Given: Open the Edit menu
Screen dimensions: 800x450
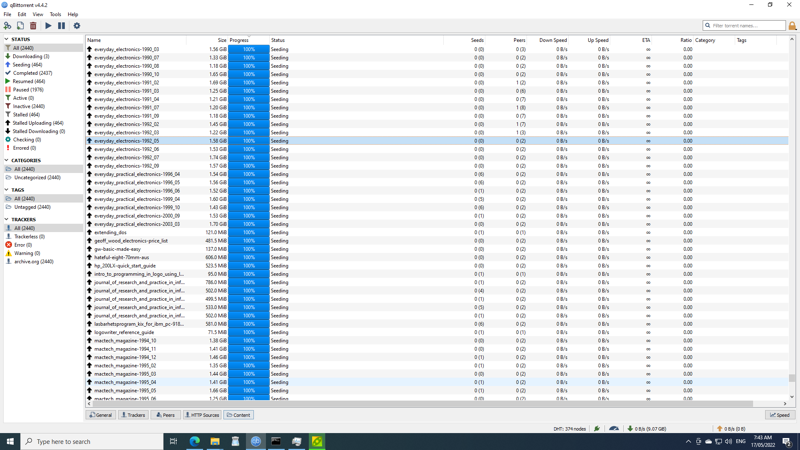Looking at the screenshot, I should [22, 14].
